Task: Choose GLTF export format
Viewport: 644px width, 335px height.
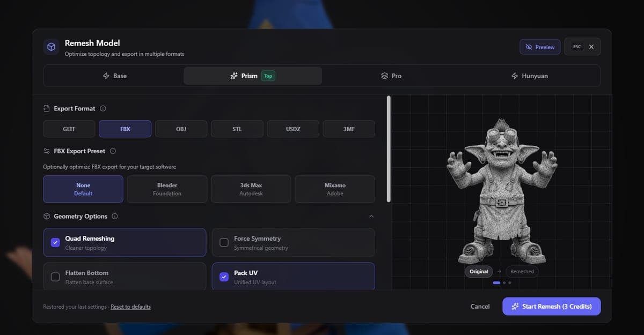Action: click(x=69, y=129)
